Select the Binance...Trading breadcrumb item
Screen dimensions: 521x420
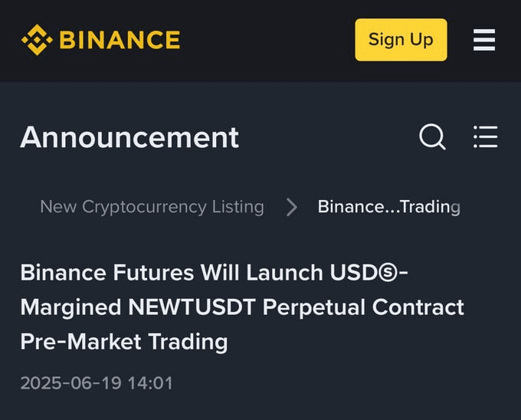pos(389,207)
